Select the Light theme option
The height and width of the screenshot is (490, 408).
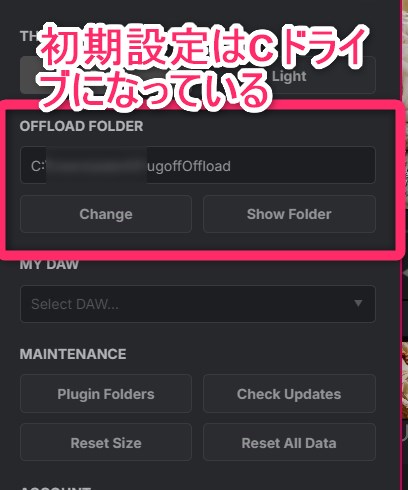point(289,76)
